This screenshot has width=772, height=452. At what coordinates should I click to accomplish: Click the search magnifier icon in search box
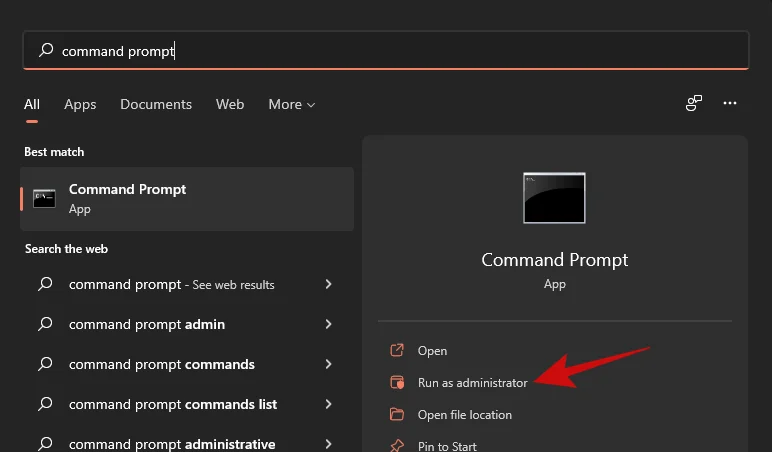pos(46,50)
